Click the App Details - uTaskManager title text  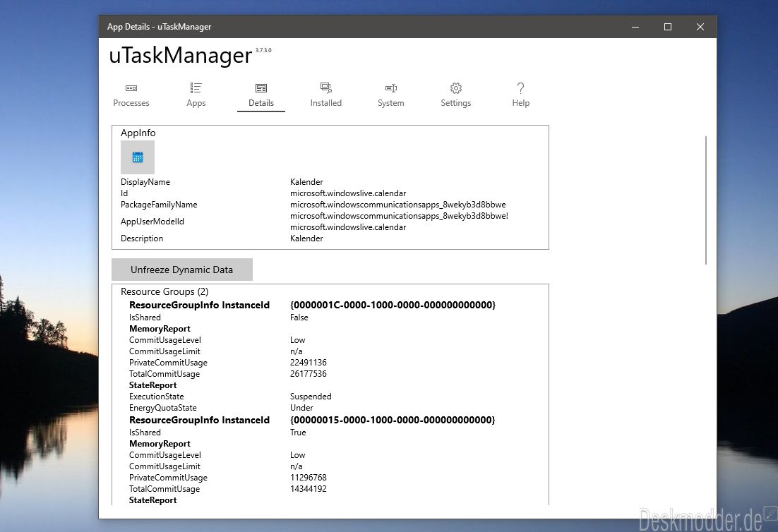(x=160, y=27)
